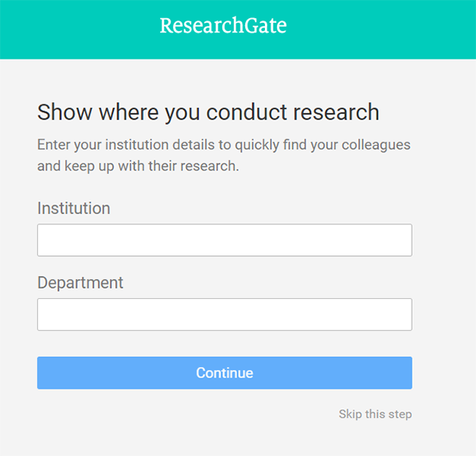Activate the empty field under Department
Viewport: 476px width, 456px height.
click(225, 315)
